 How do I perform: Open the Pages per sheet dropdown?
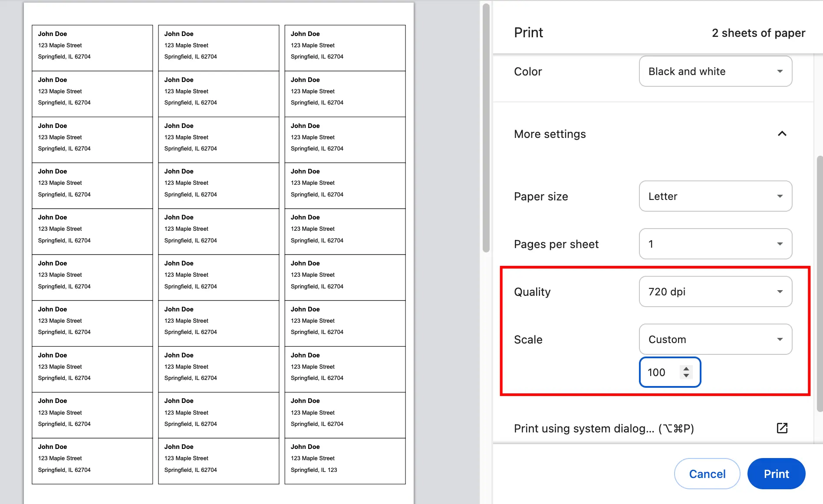click(x=715, y=244)
